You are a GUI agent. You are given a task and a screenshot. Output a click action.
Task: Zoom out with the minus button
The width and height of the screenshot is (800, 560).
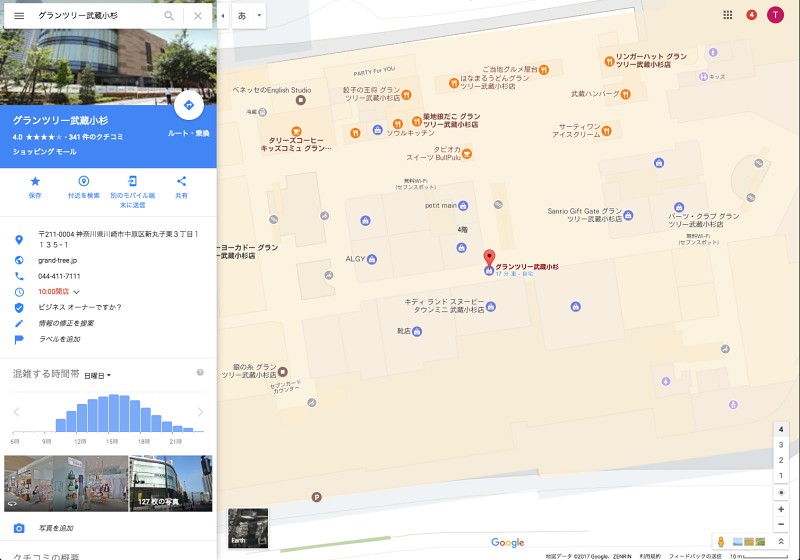781,524
